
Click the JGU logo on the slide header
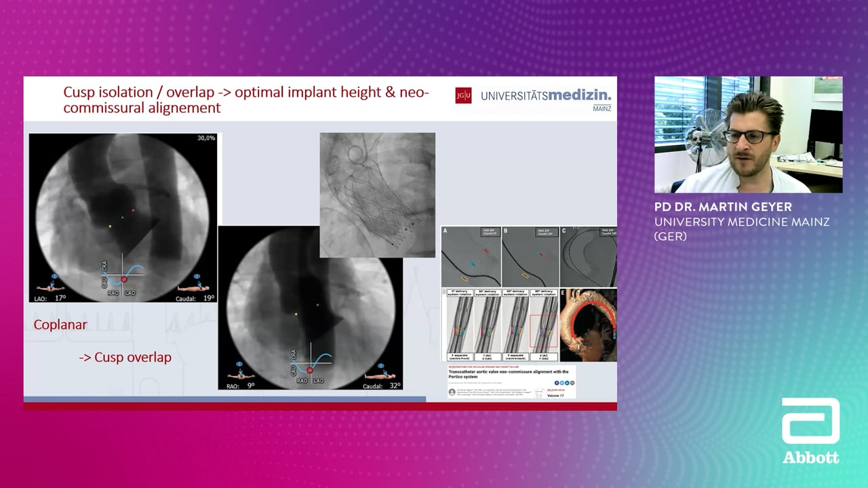(x=463, y=96)
